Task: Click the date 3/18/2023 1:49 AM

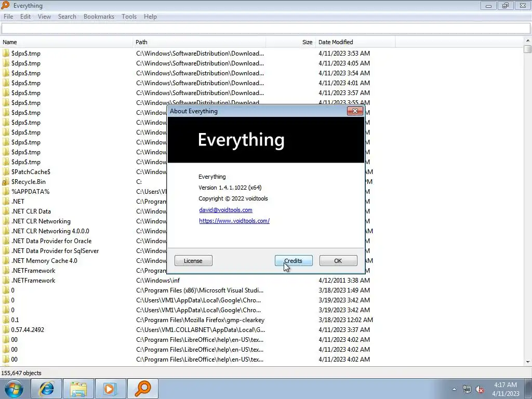Action: (344, 290)
